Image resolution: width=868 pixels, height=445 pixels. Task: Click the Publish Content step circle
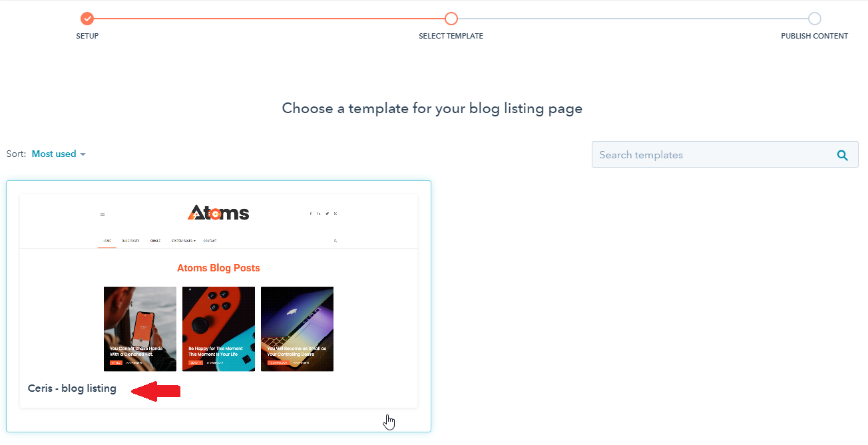pos(815,19)
